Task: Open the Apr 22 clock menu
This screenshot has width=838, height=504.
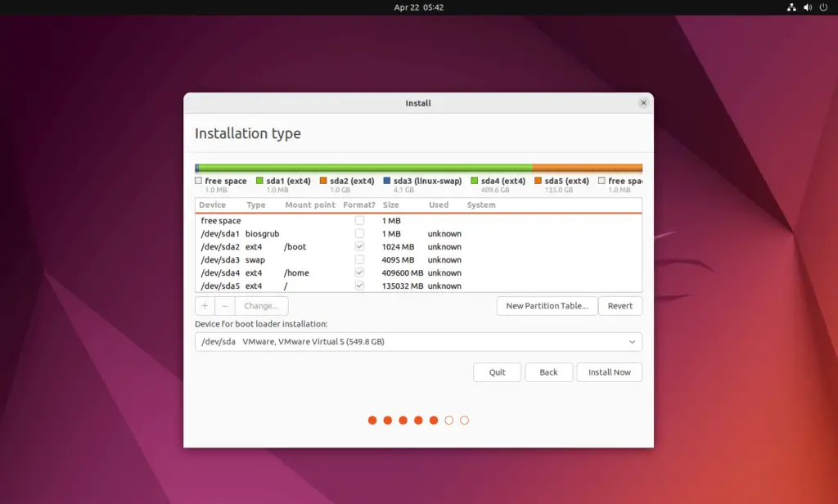Action: click(419, 7)
